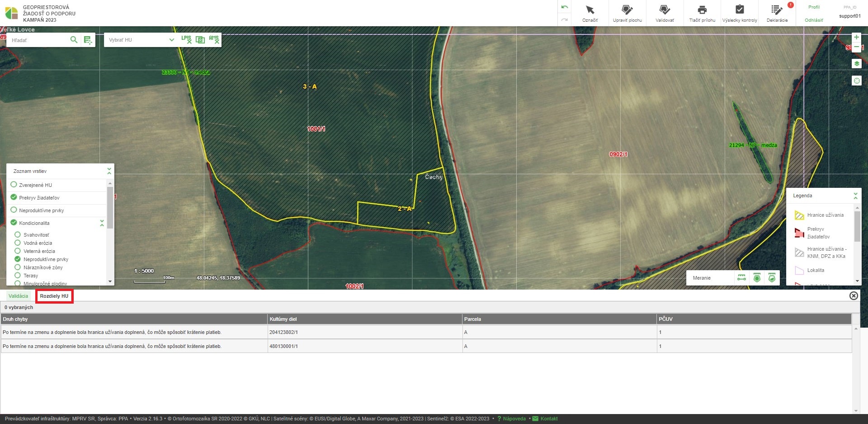
Task: Run the Validovať validation tool
Action: click(665, 13)
